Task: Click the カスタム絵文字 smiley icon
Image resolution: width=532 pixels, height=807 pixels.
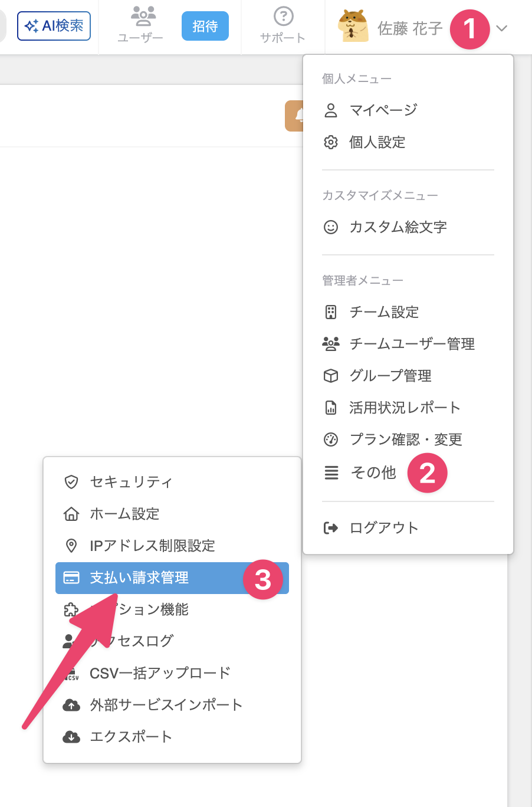Action: [x=331, y=227]
